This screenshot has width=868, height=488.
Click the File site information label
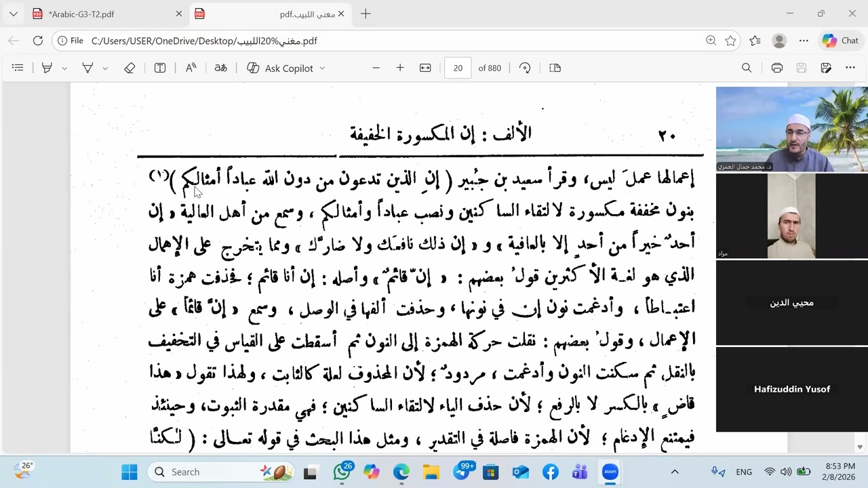point(71,41)
